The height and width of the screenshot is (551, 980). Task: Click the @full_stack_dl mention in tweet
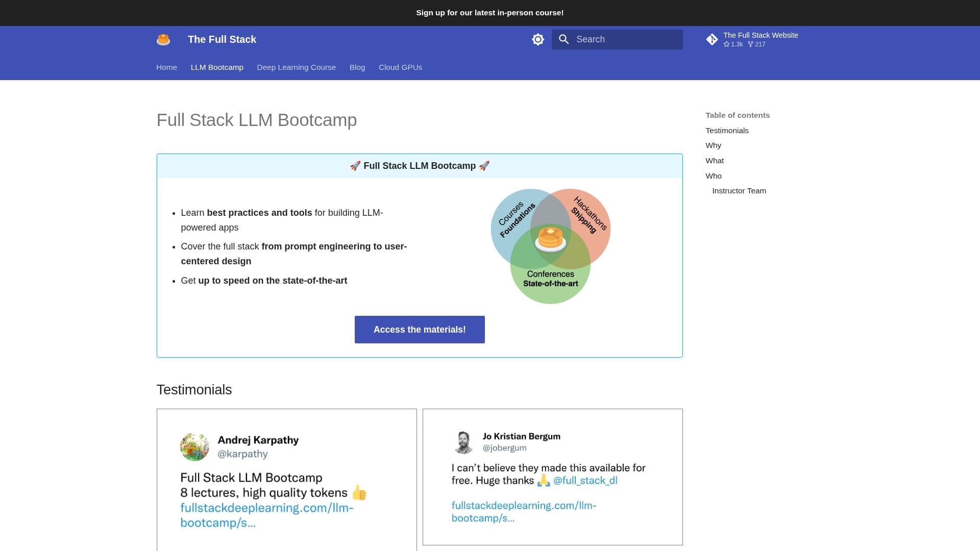pos(585,481)
